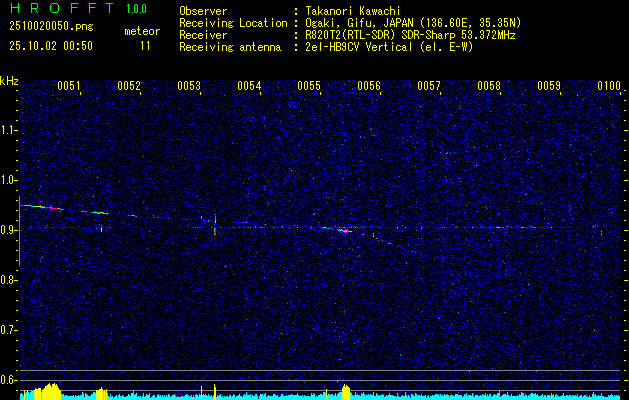Select the 0.9 kHz axis label
The width and height of the screenshot is (629, 400).
coord(10,230)
